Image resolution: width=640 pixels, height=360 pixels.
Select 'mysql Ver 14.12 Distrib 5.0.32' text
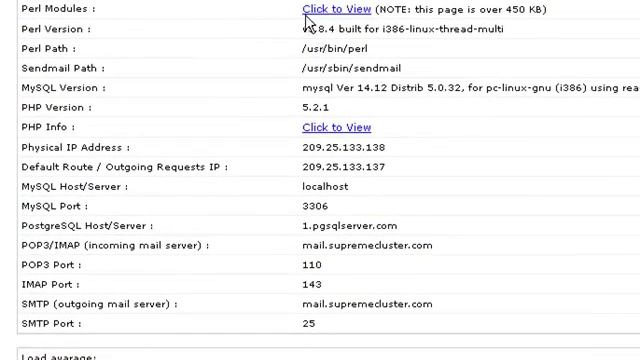coord(382,88)
